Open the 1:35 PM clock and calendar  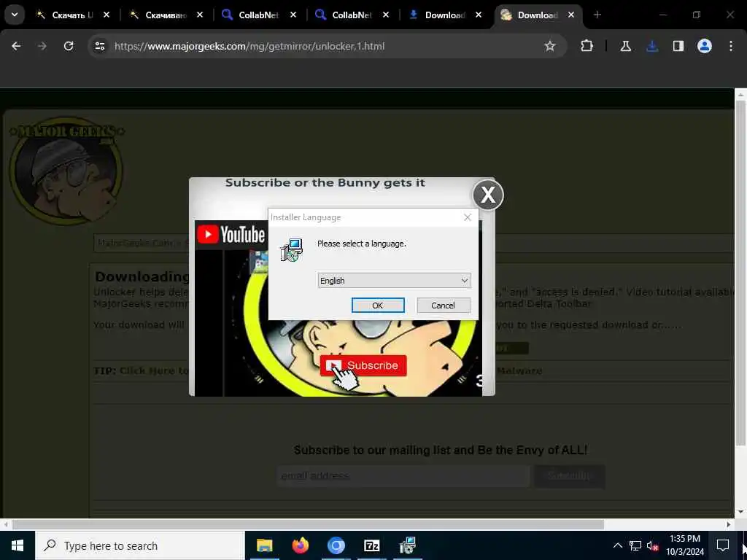point(685,545)
